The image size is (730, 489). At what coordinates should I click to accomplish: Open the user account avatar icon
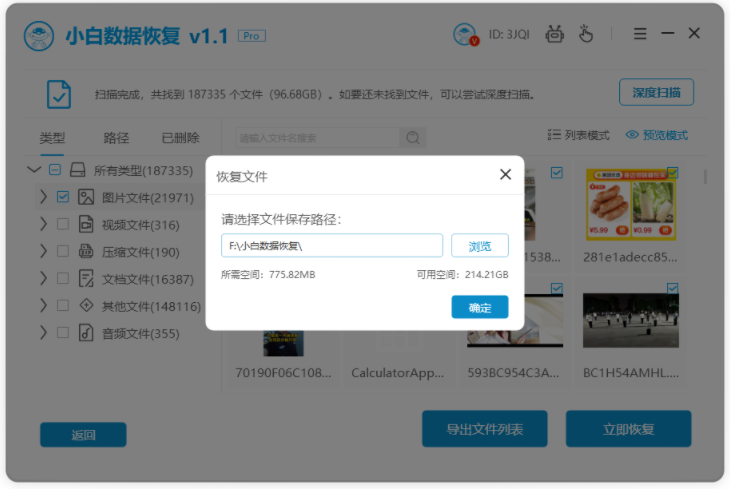[x=465, y=34]
